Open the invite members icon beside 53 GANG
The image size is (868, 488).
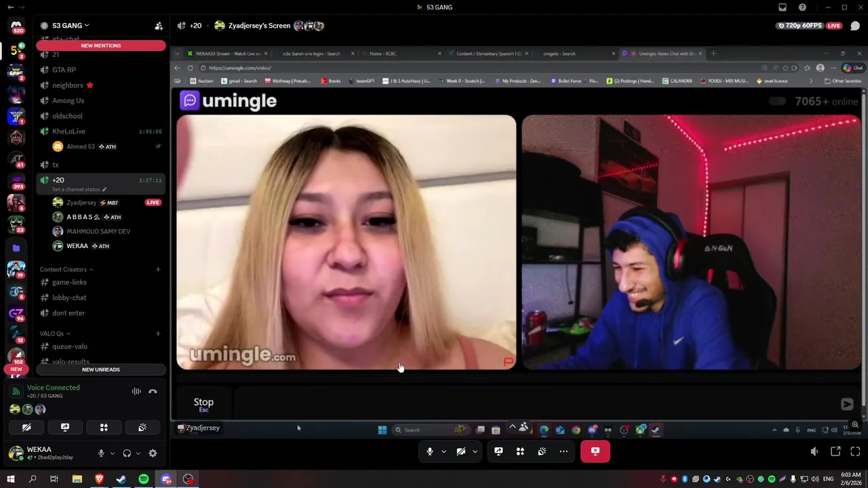pyautogui.click(x=159, y=26)
